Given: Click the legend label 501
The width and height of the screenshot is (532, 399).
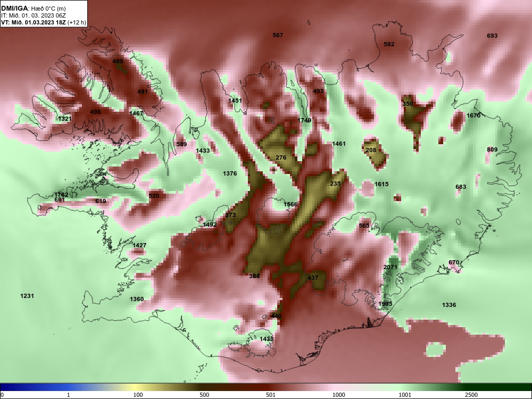Looking at the screenshot, I should click(x=271, y=395).
